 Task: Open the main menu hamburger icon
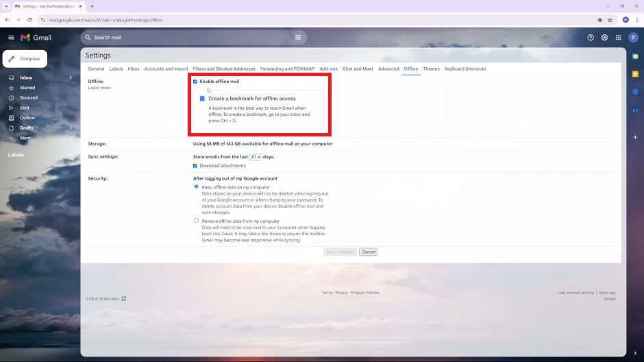pyautogui.click(x=11, y=38)
